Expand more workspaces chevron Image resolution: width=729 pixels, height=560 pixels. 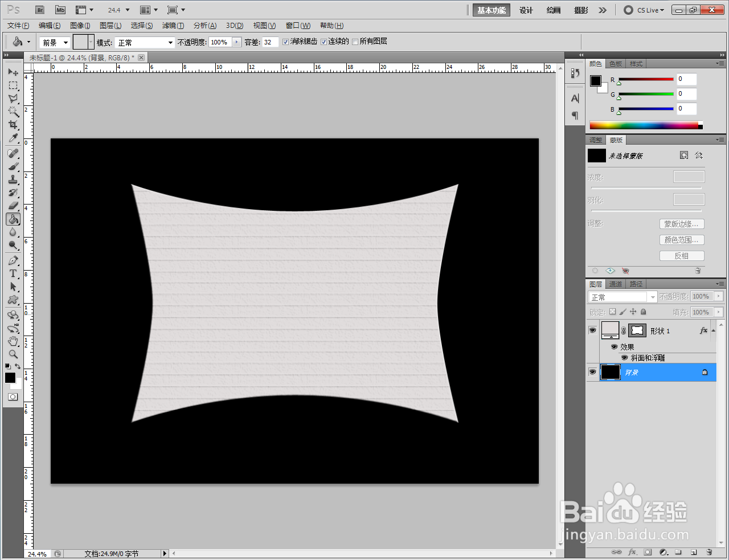click(x=603, y=10)
